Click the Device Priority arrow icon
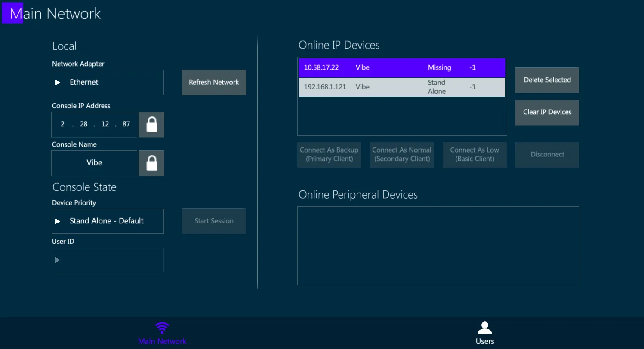Image resolution: width=644 pixels, height=349 pixels. 58,221
